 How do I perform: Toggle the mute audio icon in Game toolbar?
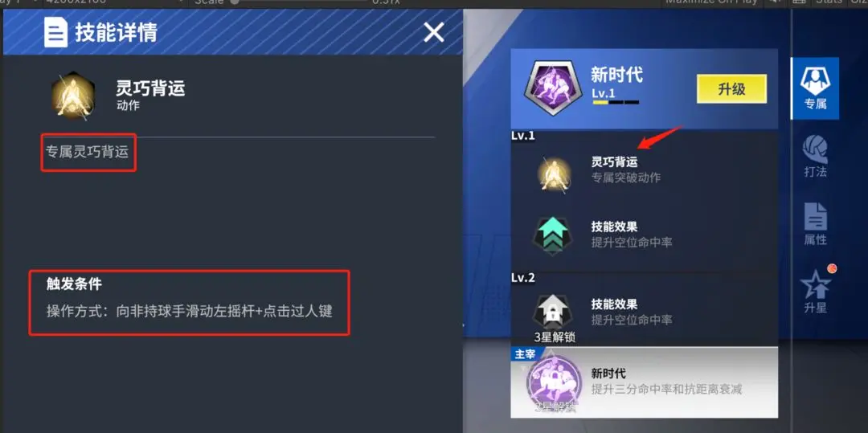point(773,2)
